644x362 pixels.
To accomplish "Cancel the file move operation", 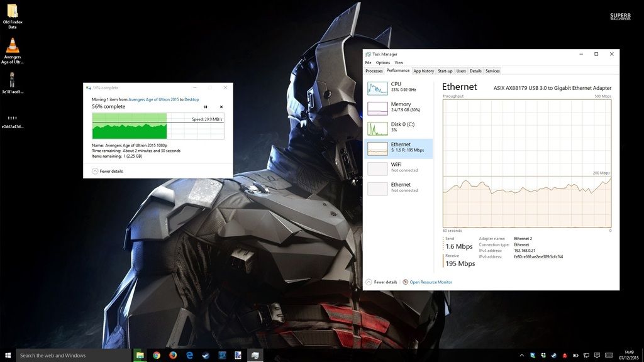I will pyautogui.click(x=221, y=107).
